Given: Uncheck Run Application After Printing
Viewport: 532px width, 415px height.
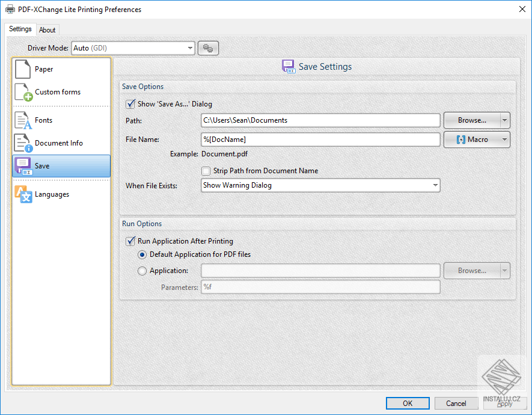Looking at the screenshot, I should 130,241.
